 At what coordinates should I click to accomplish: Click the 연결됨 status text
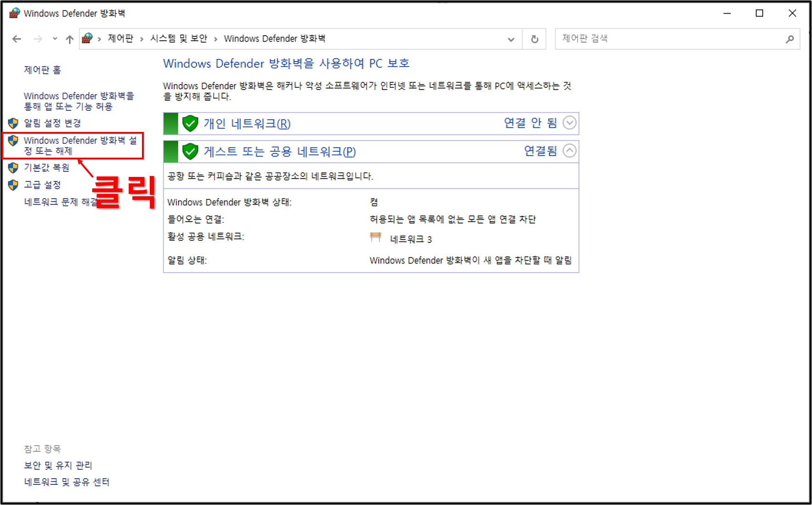pos(541,150)
